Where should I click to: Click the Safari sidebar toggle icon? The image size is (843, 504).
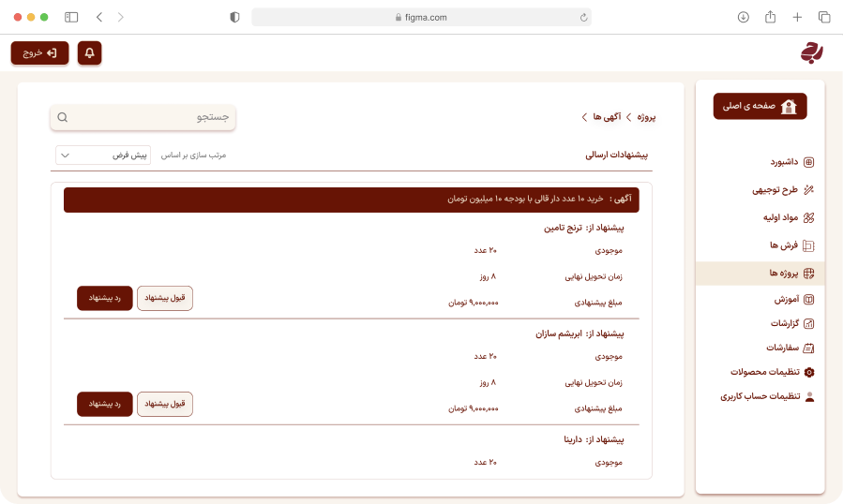click(71, 17)
